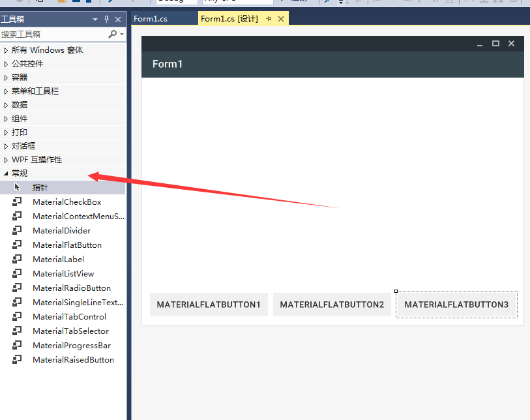Select the MaterialLabel toolbox entry text
Screen dimensions: 530x420
pos(58,260)
